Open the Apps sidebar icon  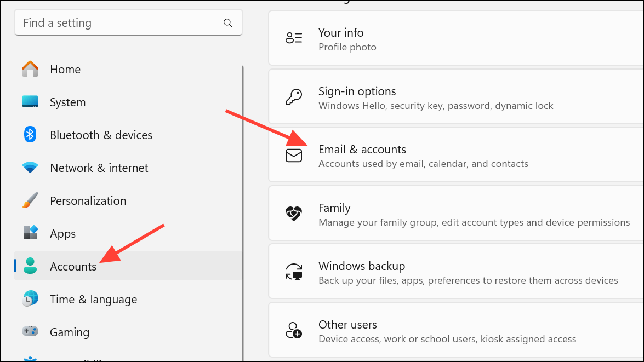[30, 233]
